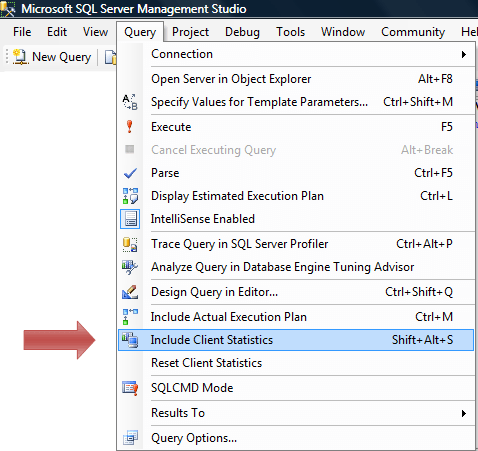This screenshot has width=478, height=451.
Task: Expand the Results To submenu arrow
Action: (464, 413)
